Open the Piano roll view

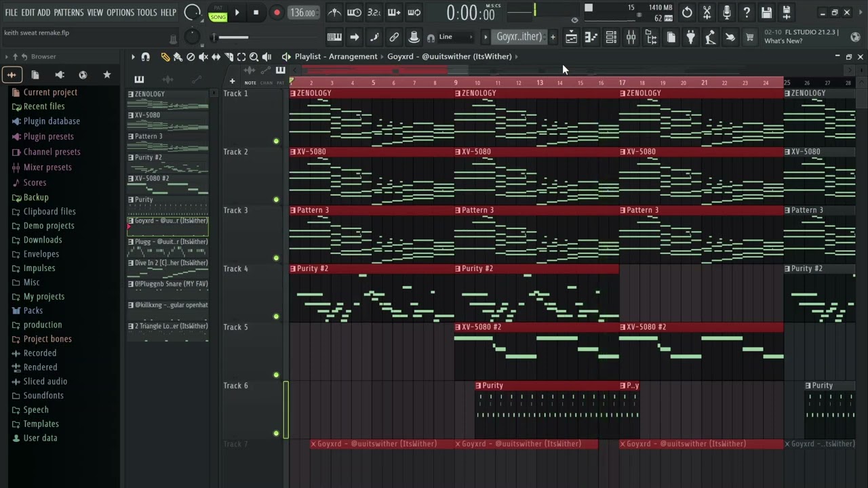pos(591,37)
